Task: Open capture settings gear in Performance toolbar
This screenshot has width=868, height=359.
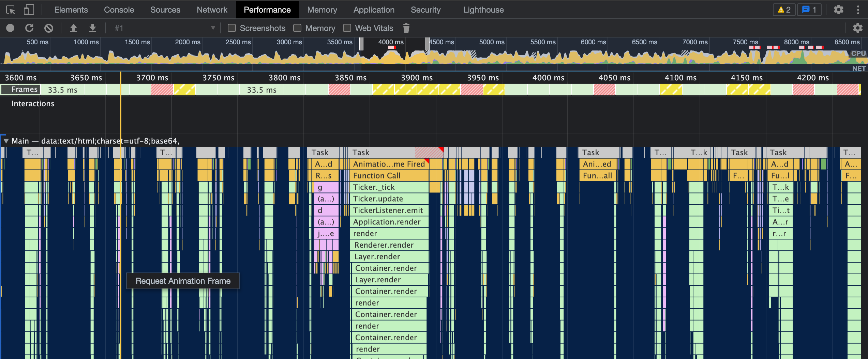Action: [x=857, y=28]
